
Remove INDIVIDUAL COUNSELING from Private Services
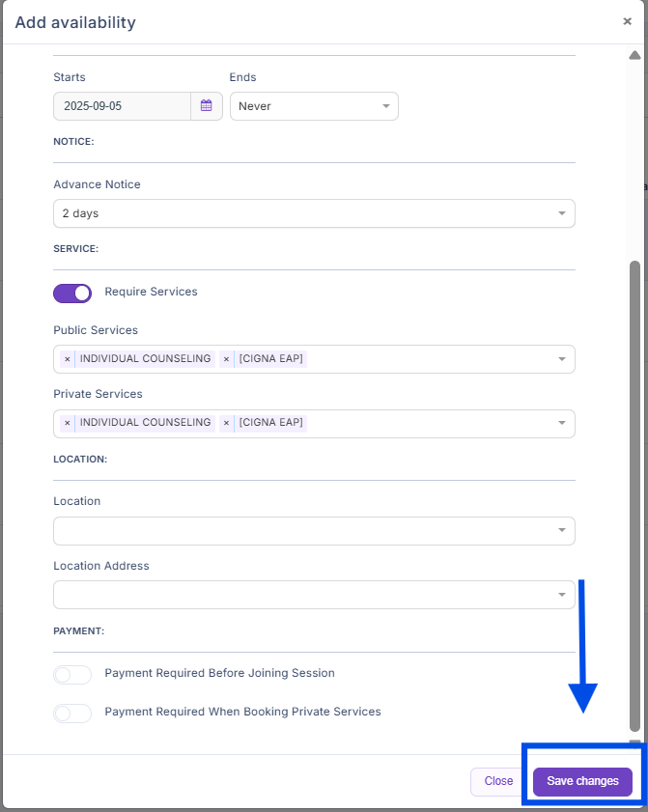(67, 423)
